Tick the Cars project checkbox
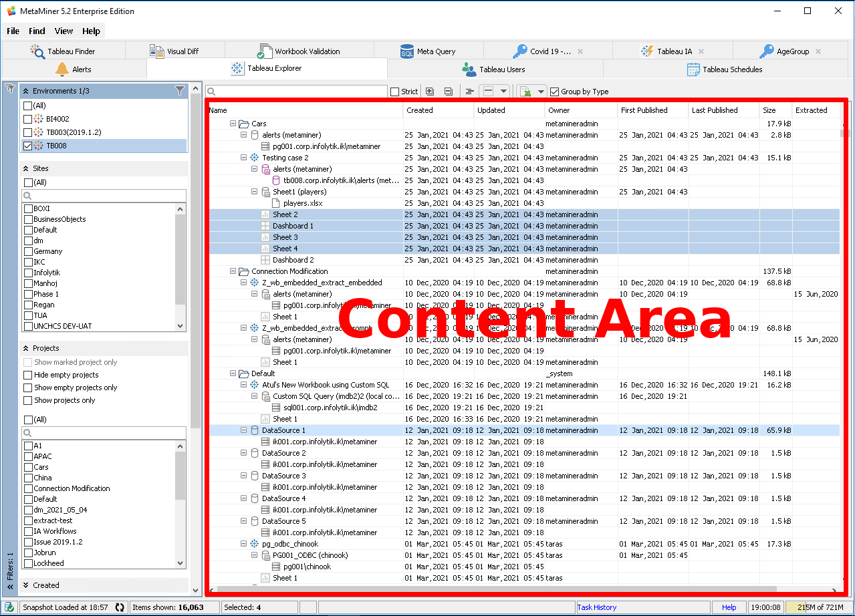The width and height of the screenshot is (855, 616). click(28, 467)
